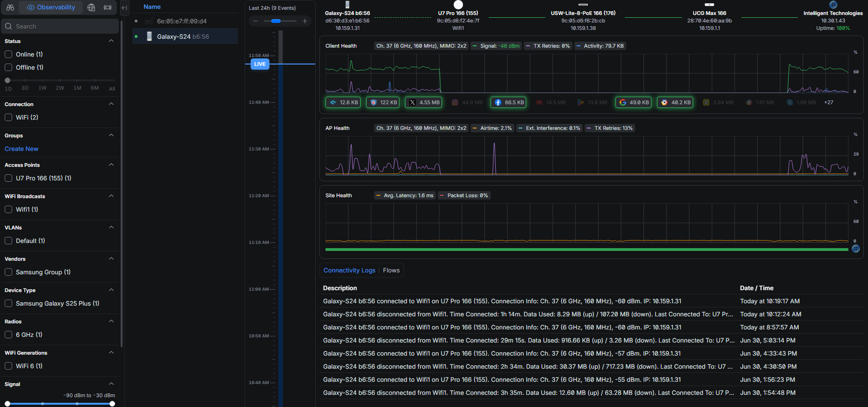Image resolution: width=868 pixels, height=407 pixels.
Task: Collapse the VLANs section
Action: tap(111, 227)
